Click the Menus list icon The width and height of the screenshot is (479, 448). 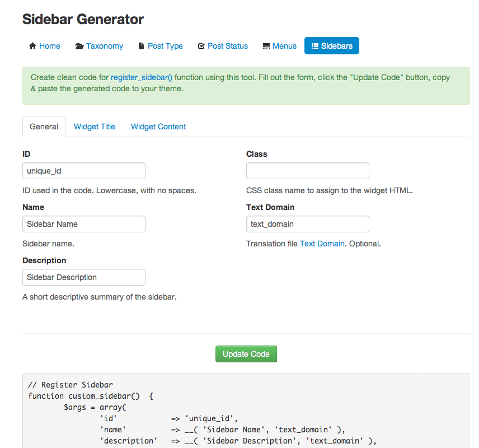tap(266, 46)
